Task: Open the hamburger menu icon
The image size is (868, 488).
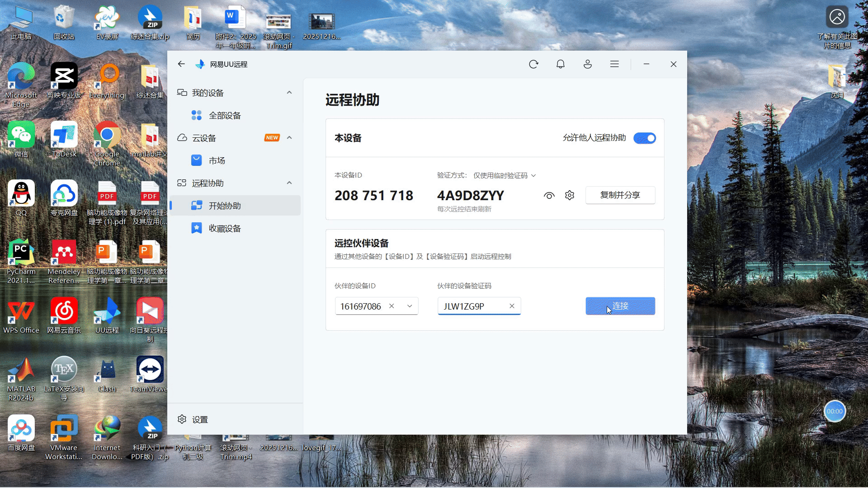Action: [614, 64]
